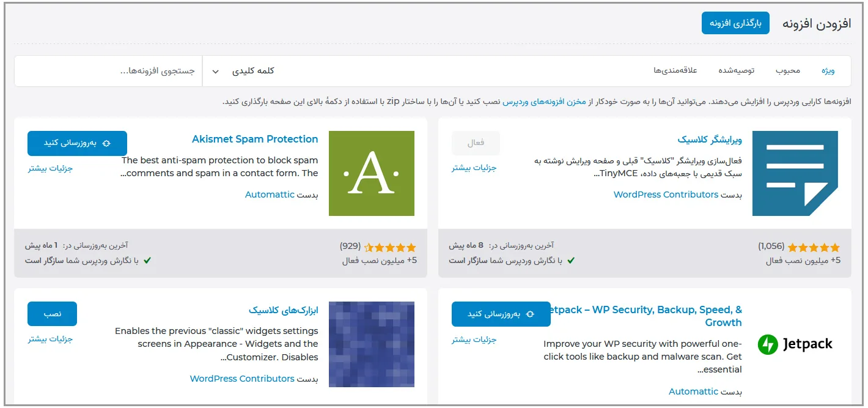Click the 'Automattic' author link under Jetpack
Image resolution: width=868 pixels, height=408 pixels.
click(693, 391)
